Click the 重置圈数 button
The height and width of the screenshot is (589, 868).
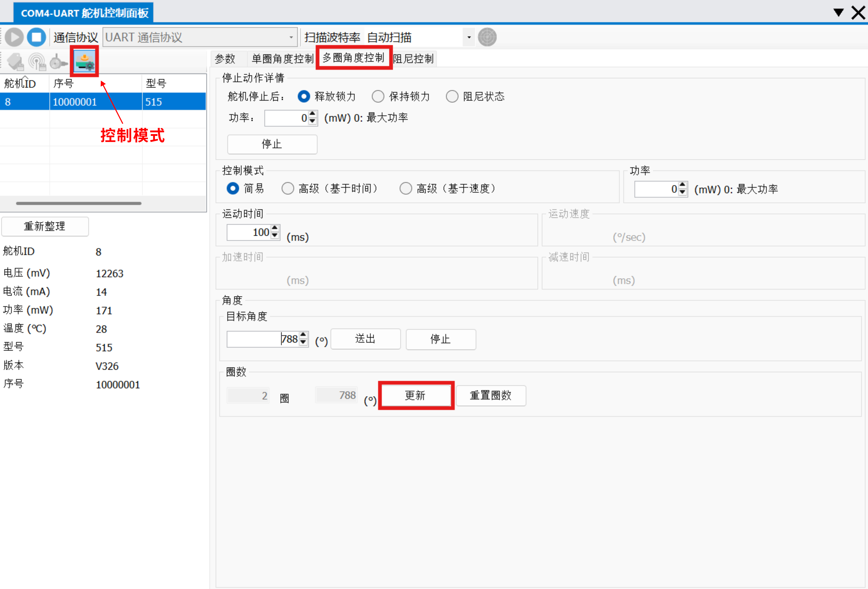click(490, 395)
